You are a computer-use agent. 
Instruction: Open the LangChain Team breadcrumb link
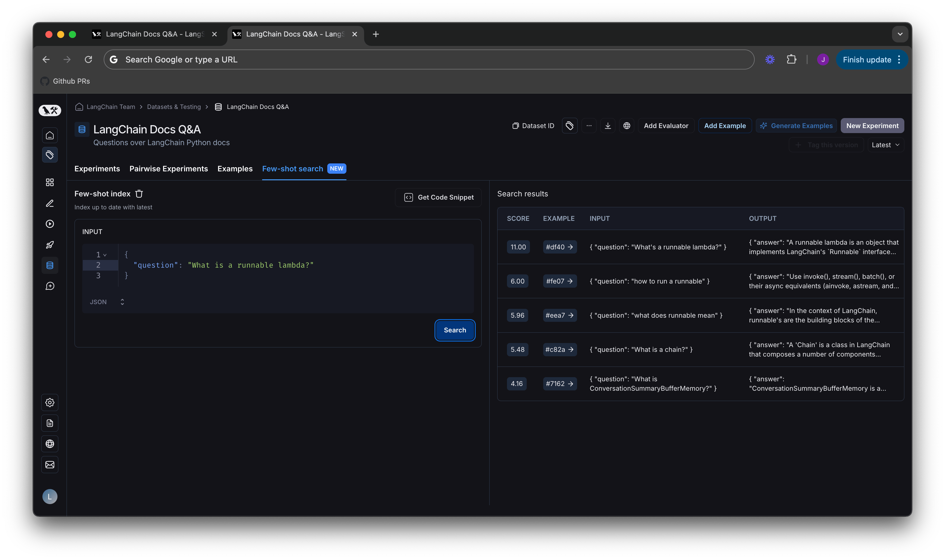111,107
